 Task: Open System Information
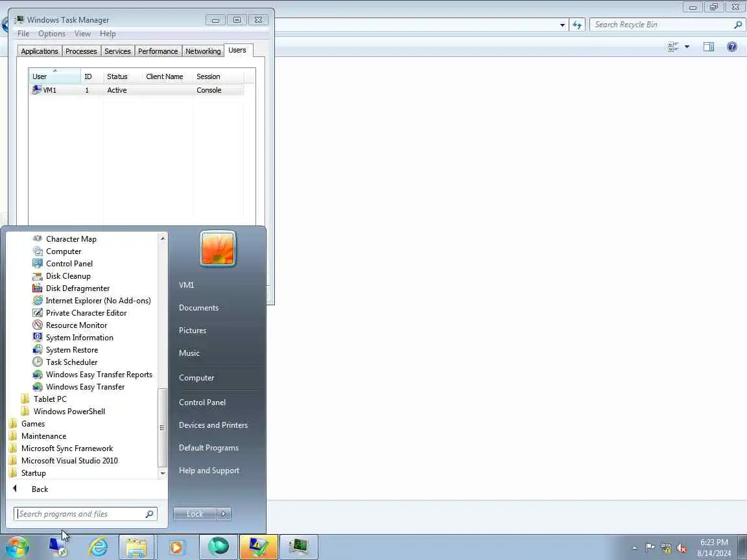[x=73, y=338]
